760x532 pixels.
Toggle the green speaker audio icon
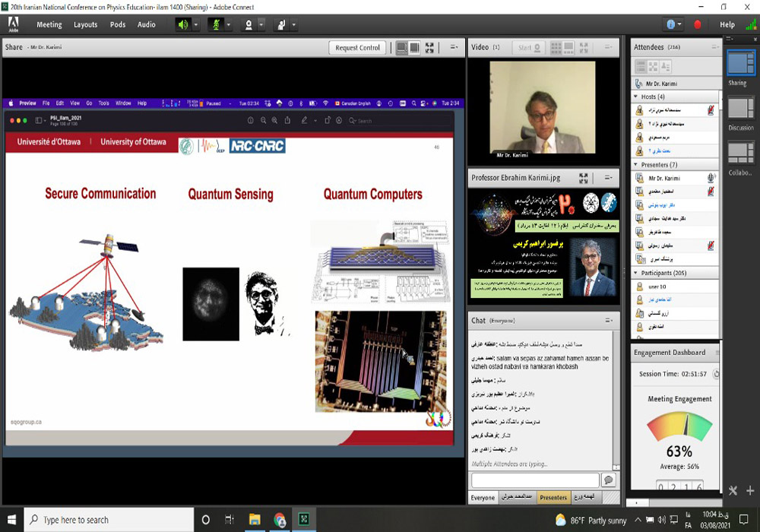(x=183, y=24)
